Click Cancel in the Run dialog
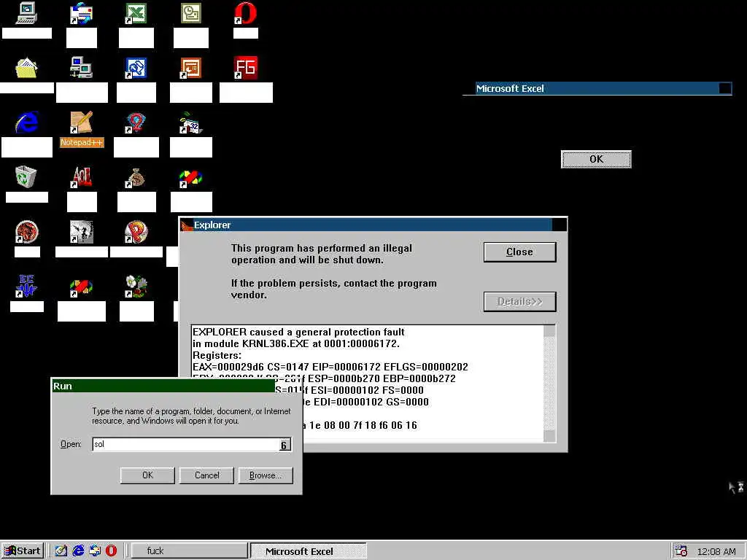 (206, 475)
